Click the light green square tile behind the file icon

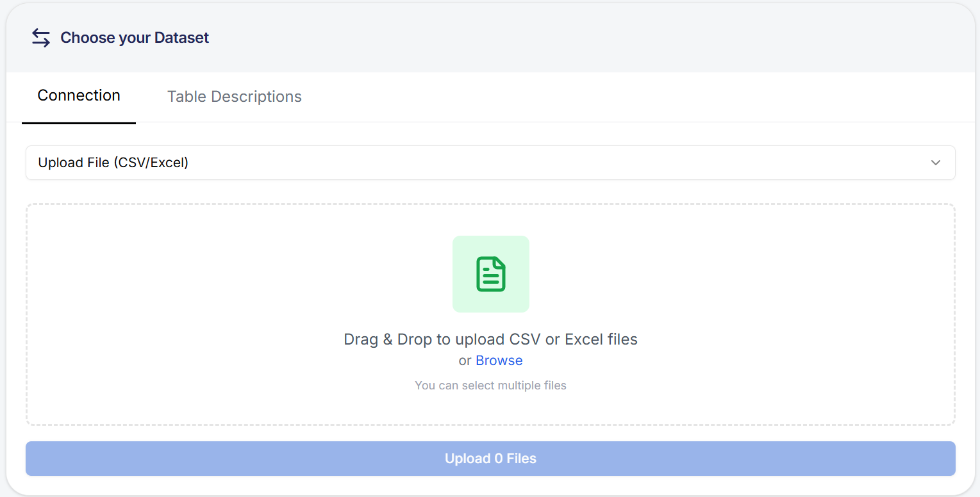491,274
